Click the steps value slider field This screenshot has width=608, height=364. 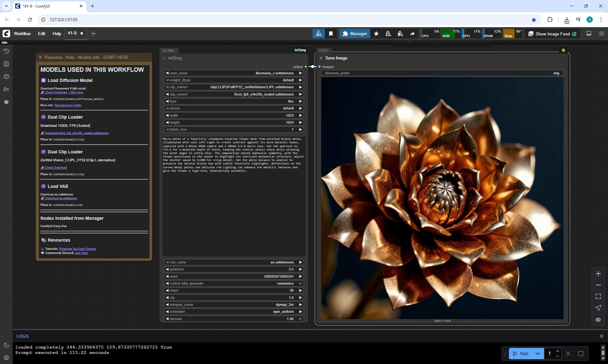pyautogui.click(x=234, y=290)
